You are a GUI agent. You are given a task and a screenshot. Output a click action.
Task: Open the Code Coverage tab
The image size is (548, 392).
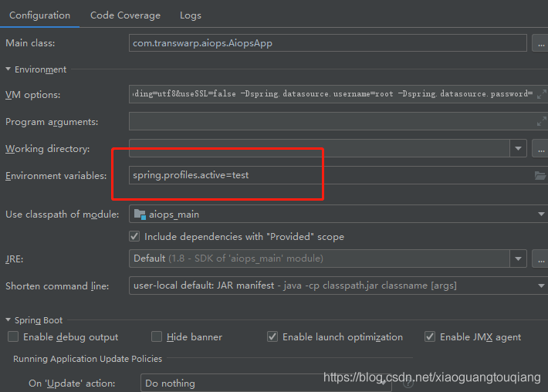(x=125, y=15)
